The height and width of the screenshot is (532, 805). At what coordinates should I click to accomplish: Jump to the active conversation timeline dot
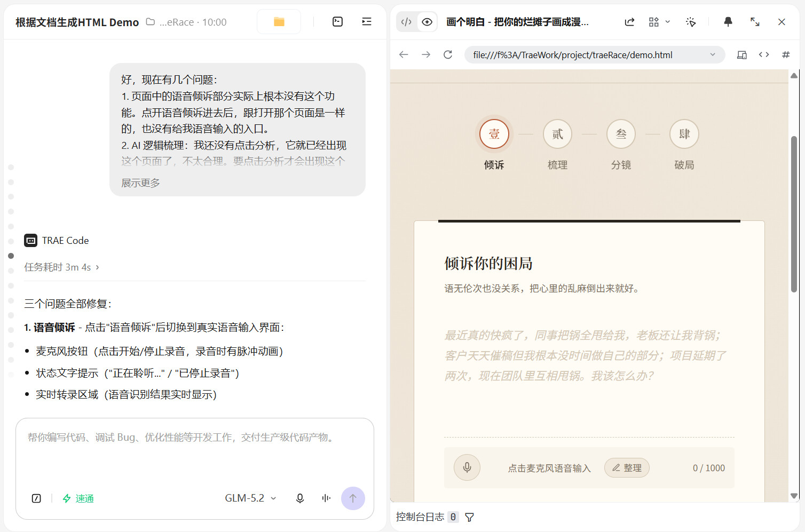point(11,256)
